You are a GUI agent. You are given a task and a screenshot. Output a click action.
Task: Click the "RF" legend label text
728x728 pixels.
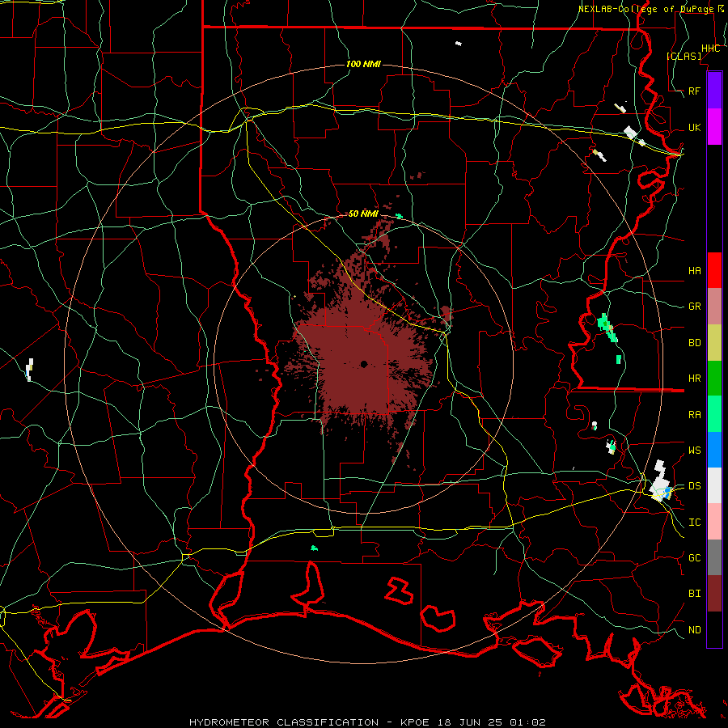tap(694, 91)
